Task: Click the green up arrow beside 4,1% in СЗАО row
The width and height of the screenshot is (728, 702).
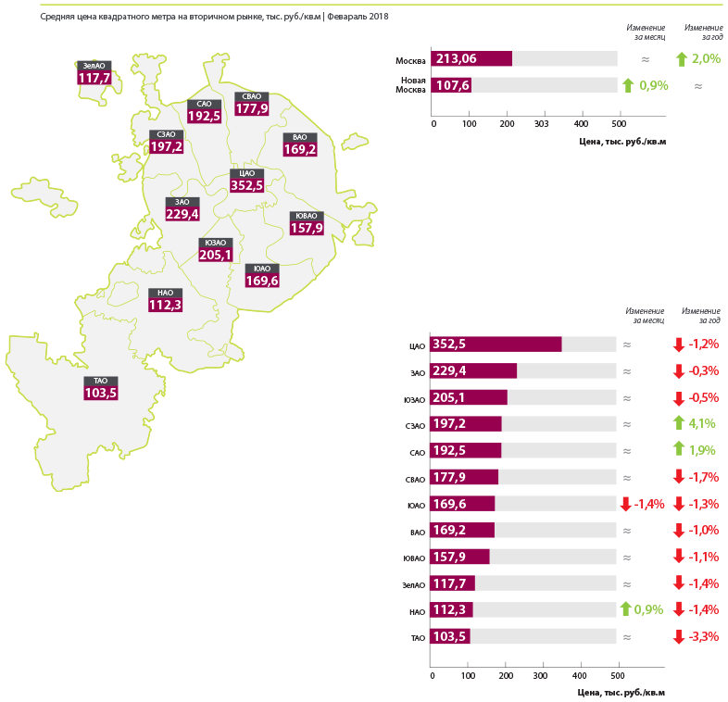Action: tap(679, 423)
